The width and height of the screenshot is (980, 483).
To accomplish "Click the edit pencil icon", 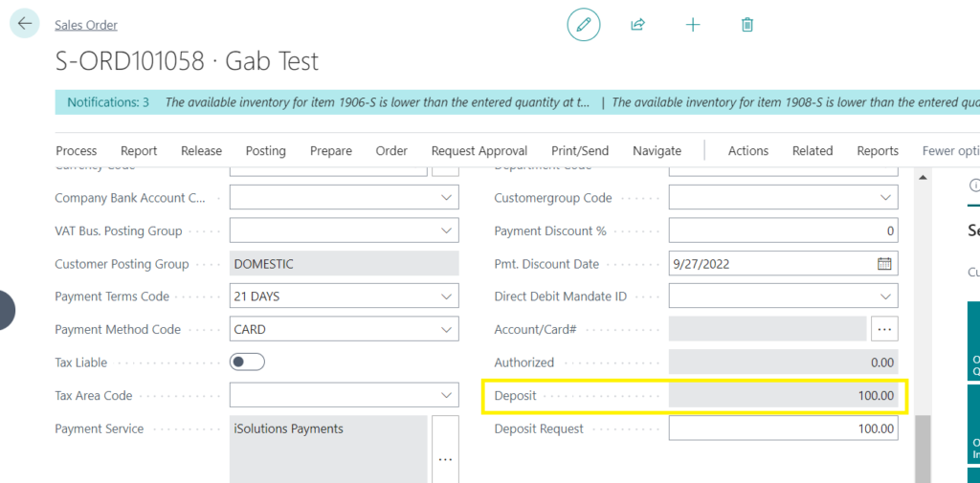I will pos(584,25).
